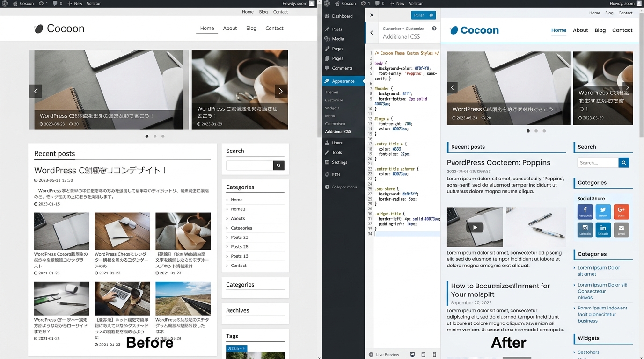The height and width of the screenshot is (359, 644).
Task: Switch to tablet preview mode
Action: pyautogui.click(x=424, y=355)
